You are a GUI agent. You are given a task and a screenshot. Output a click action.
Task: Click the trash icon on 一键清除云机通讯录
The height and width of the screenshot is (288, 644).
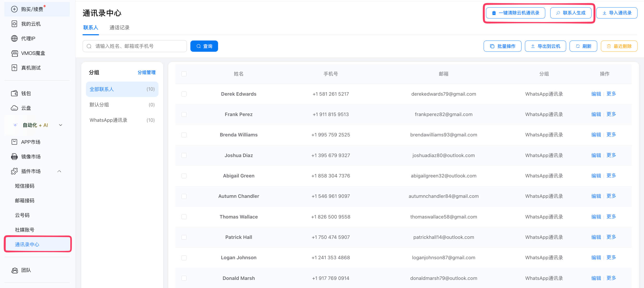(x=494, y=13)
